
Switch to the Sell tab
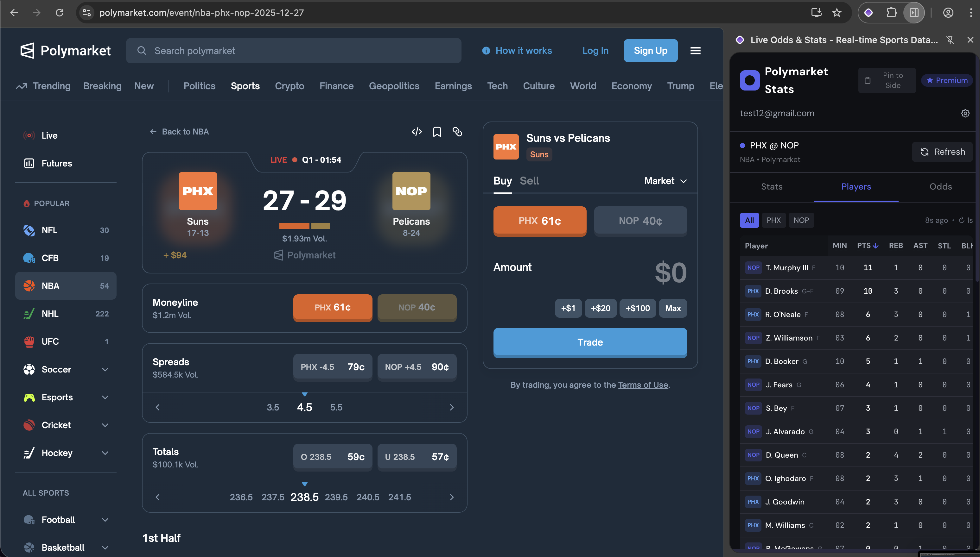529,180
